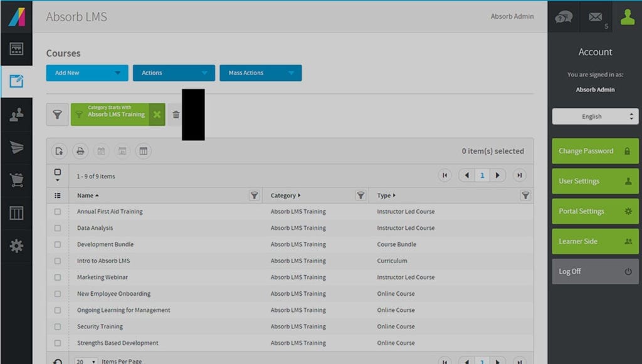Click the Log Off button
The width and height of the screenshot is (642, 364).
595,271
